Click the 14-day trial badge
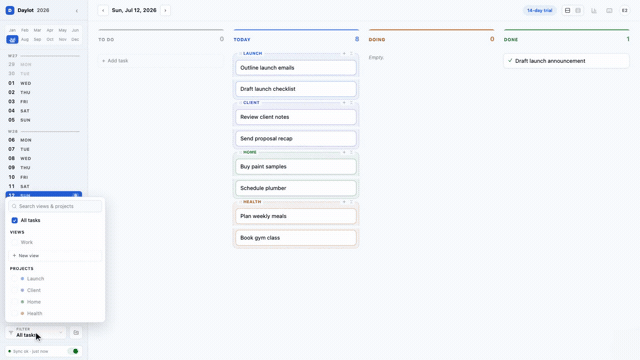Screen dimensions: 640x360 point(539,11)
